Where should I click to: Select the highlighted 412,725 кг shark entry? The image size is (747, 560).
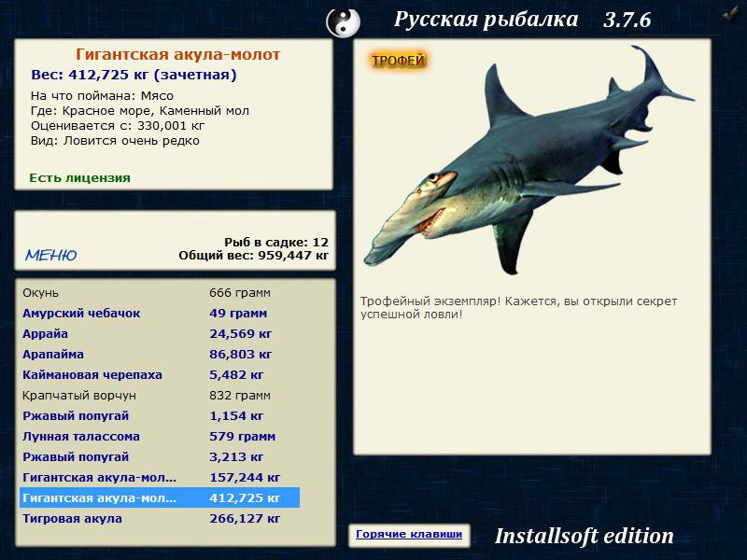(x=160, y=497)
